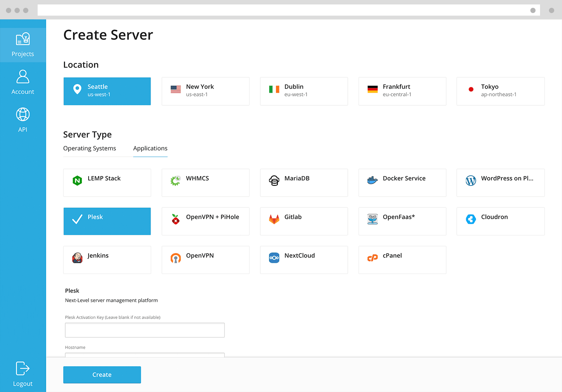562x392 pixels.
Task: Open the Applications tab
Action: 150,148
